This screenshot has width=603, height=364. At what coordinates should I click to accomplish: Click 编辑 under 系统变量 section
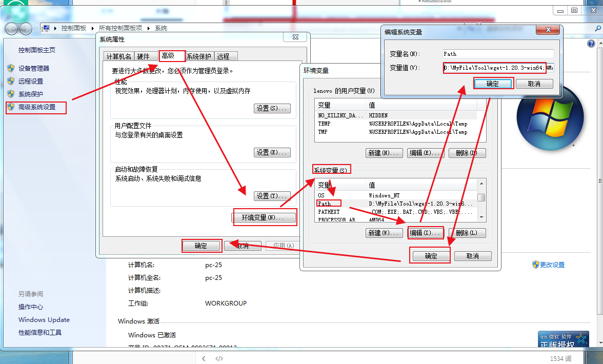pyautogui.click(x=426, y=233)
